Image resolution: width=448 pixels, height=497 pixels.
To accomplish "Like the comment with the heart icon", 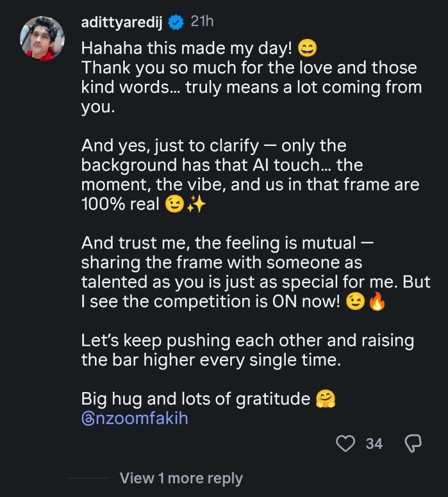I will click(345, 444).
